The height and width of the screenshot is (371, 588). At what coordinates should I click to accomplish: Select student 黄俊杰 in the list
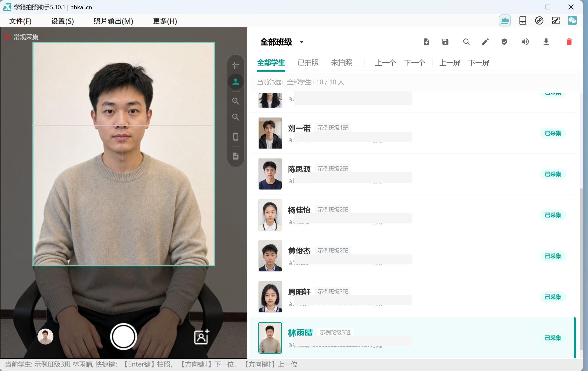[413, 256]
